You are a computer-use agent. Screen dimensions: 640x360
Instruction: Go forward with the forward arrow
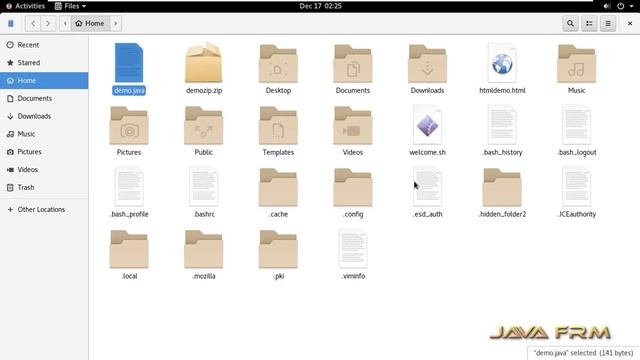point(48,24)
